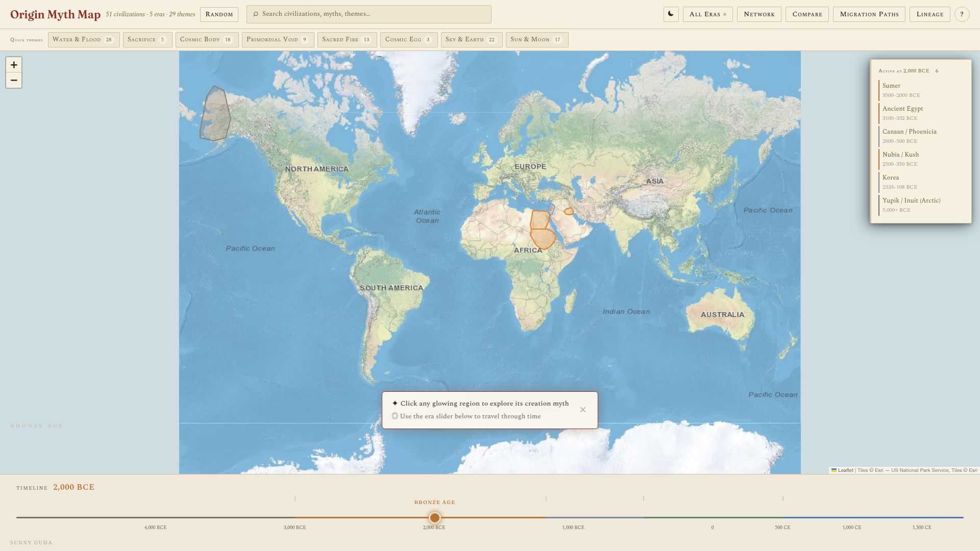Viewport: 980px width, 551px height.
Task: Show Migration Paths
Action: pyautogui.click(x=869, y=14)
